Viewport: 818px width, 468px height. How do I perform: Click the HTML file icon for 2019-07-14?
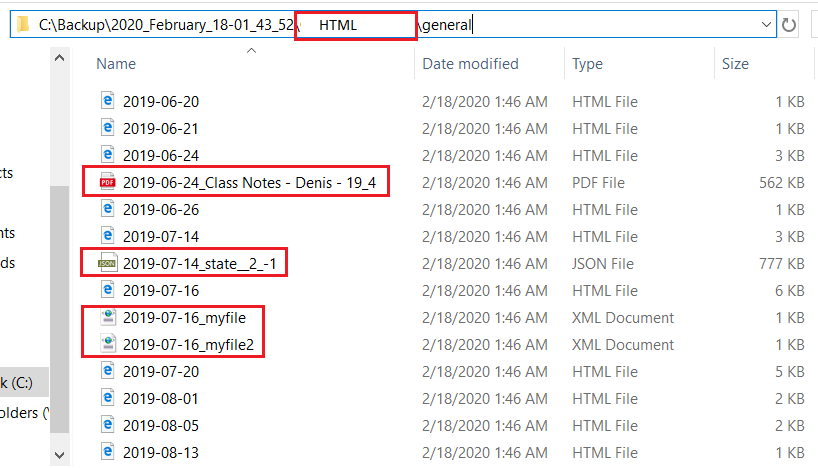click(x=107, y=236)
